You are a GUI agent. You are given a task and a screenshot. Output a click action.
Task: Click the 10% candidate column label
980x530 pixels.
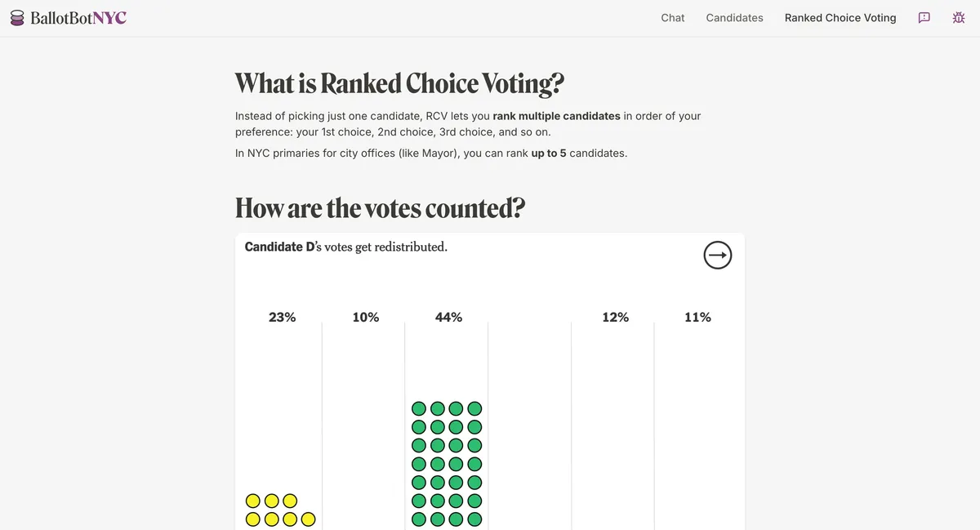coord(366,317)
